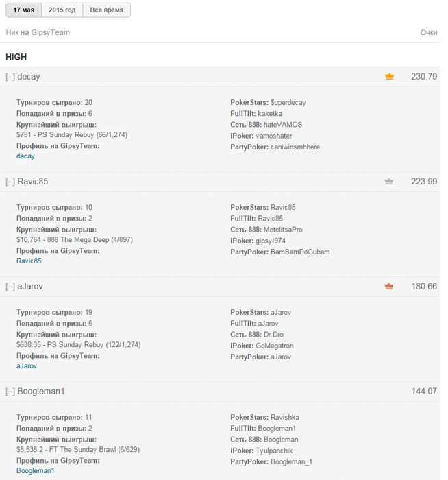This screenshot has height=480, width=448.
Task: Collapse the Boogleman1 player details
Action: (10, 392)
